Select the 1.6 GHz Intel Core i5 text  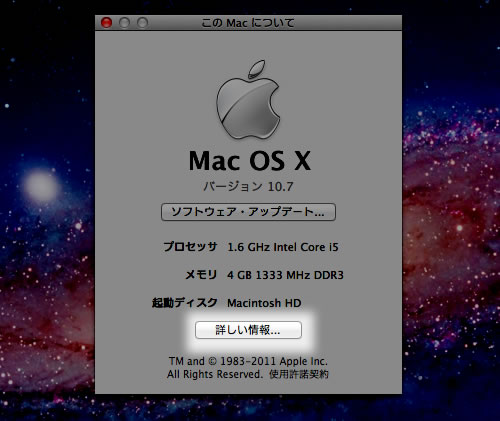(283, 247)
